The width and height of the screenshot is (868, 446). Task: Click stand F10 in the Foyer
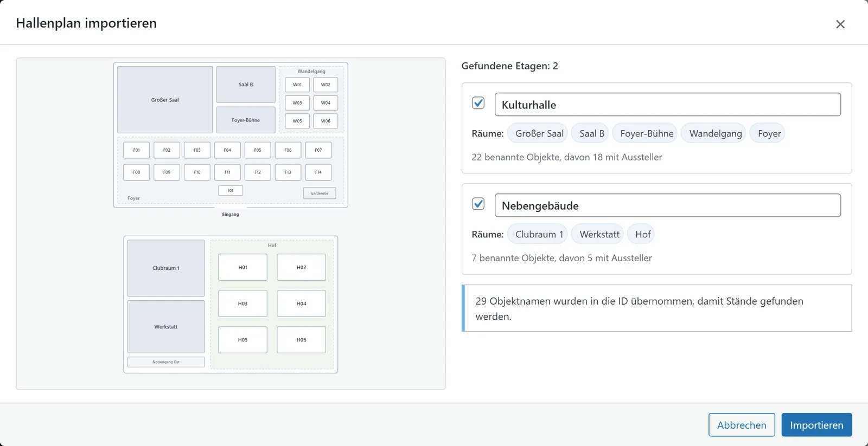[x=197, y=172]
